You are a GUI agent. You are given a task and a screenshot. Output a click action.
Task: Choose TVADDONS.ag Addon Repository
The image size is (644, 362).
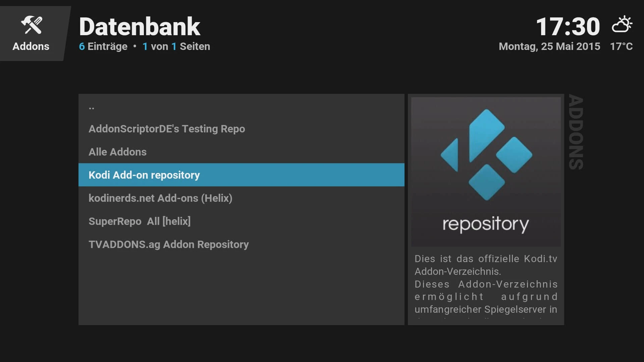pos(241,244)
